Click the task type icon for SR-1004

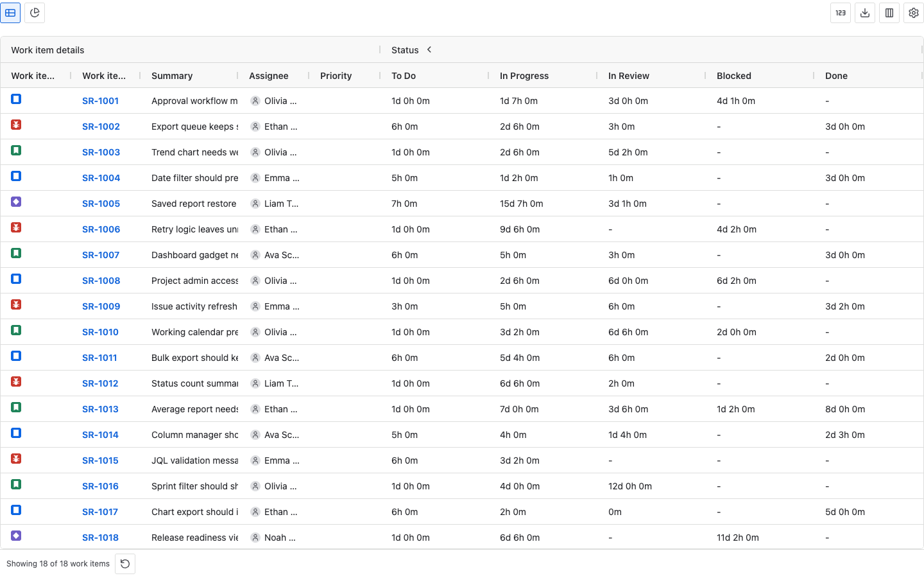[x=16, y=176]
